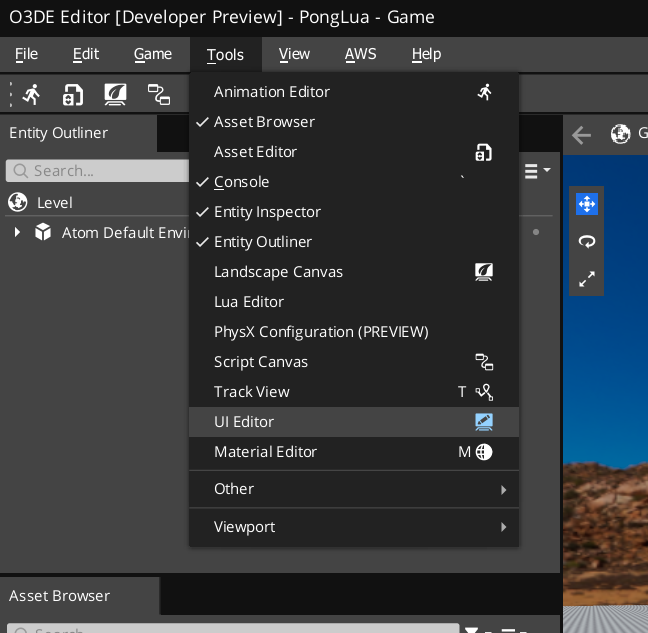Screen dimensions: 648x633
Task: Open Animation Editor from the toolbar icon
Action: click(32, 94)
